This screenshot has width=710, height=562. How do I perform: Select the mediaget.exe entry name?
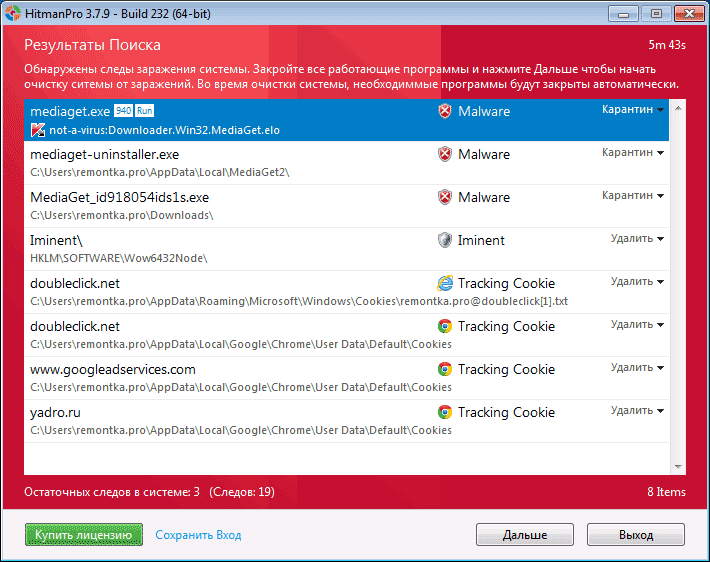(70, 111)
